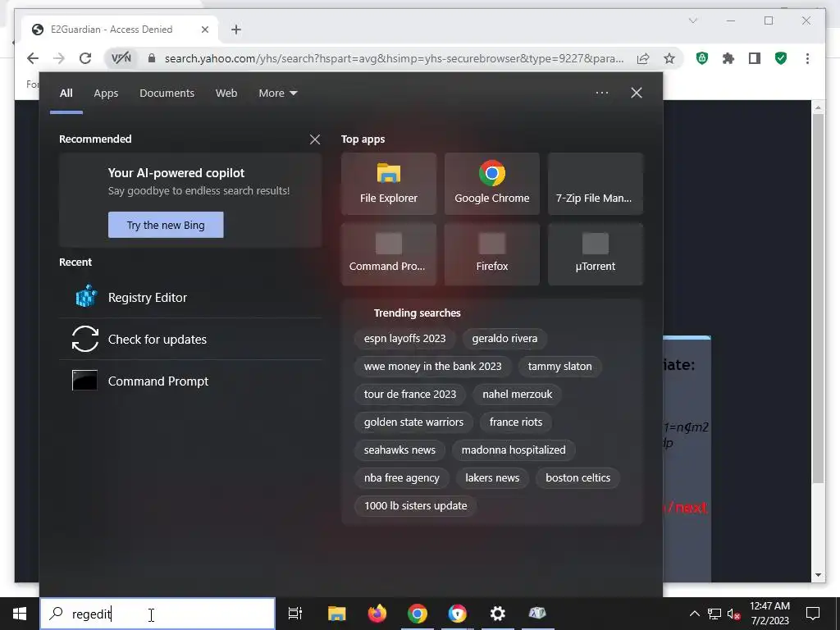The width and height of the screenshot is (840, 630).
Task: Switch to the Apps search tab
Action: pyautogui.click(x=106, y=94)
